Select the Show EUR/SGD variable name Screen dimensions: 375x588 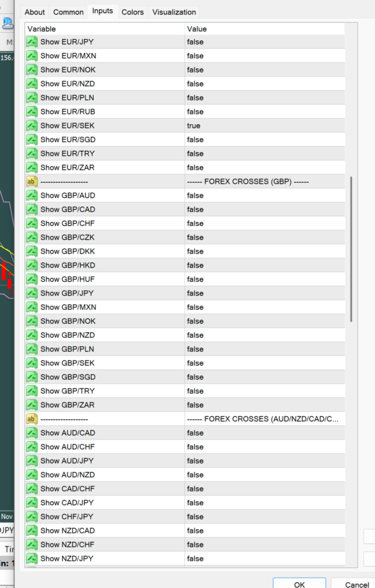coord(68,139)
